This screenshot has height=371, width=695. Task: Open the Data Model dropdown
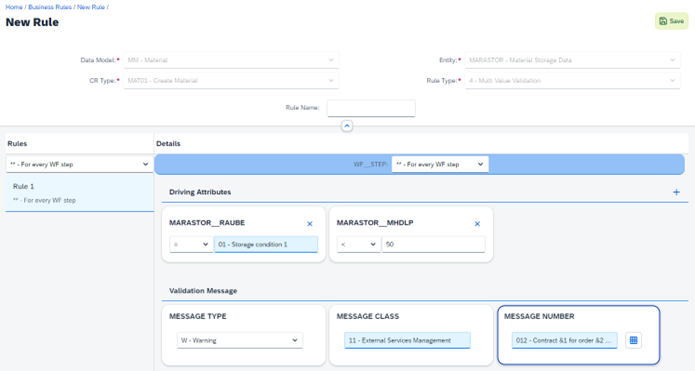coord(231,60)
